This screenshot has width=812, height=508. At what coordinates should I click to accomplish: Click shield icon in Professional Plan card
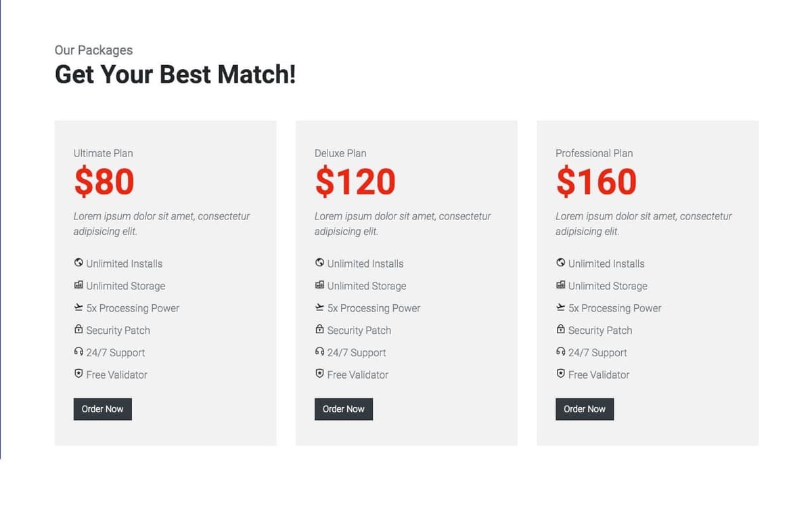point(560,373)
